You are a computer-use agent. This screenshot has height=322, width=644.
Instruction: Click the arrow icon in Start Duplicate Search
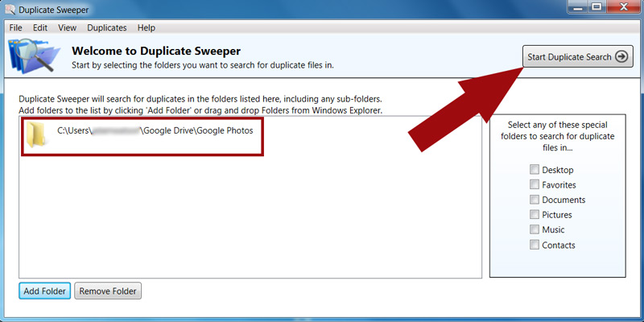tap(621, 56)
